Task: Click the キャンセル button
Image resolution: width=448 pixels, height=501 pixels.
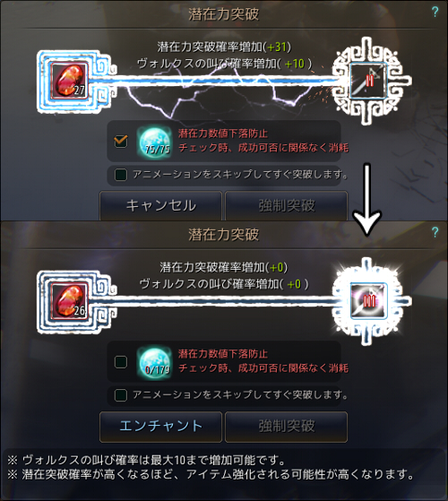Action: tap(160, 205)
